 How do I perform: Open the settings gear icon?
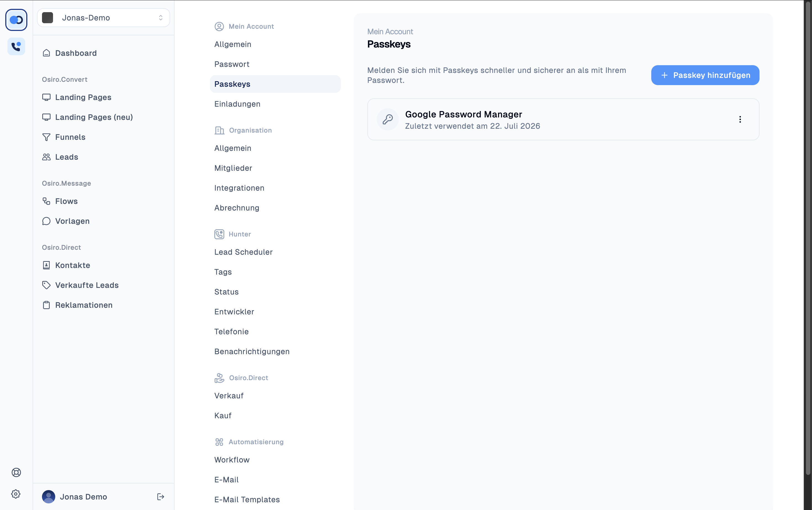click(x=16, y=494)
